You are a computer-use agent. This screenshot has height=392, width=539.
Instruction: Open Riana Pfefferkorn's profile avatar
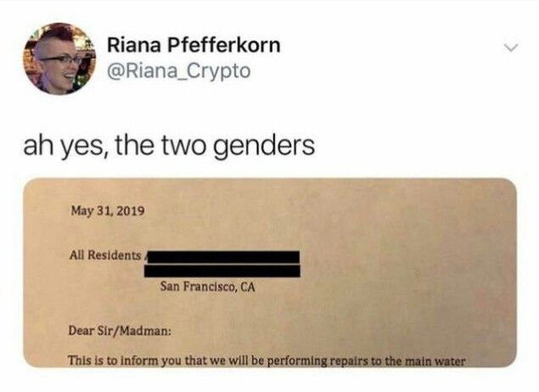pyautogui.click(x=59, y=59)
